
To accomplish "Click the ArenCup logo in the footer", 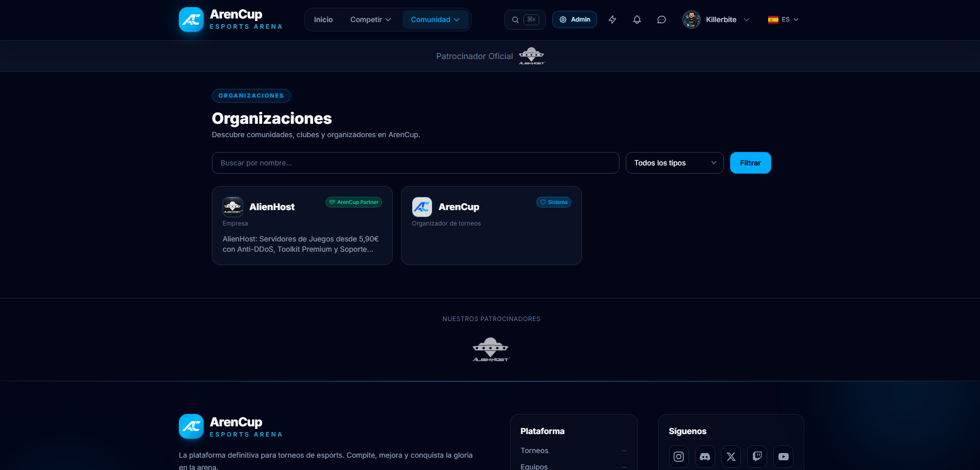I will point(231,427).
